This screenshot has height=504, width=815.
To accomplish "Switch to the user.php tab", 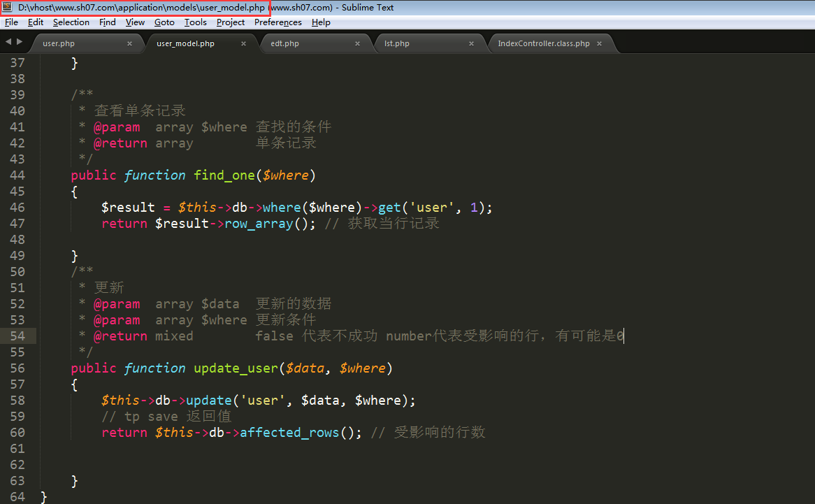I will tap(59, 43).
